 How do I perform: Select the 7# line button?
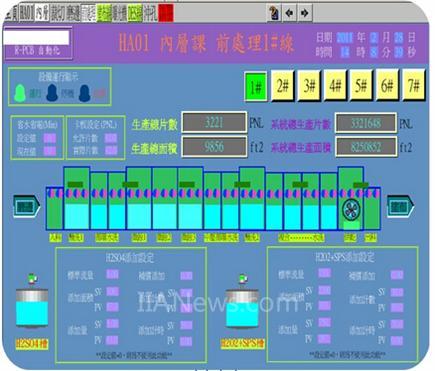click(414, 85)
